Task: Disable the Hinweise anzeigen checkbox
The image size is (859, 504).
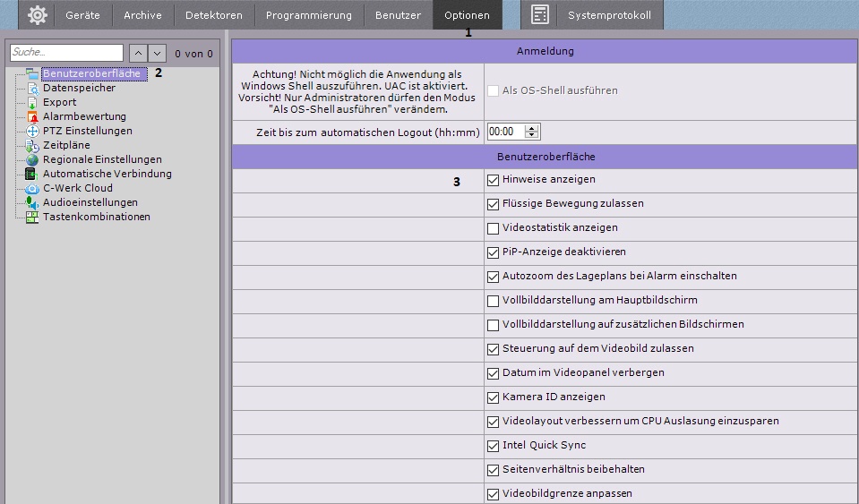Action: 493,180
